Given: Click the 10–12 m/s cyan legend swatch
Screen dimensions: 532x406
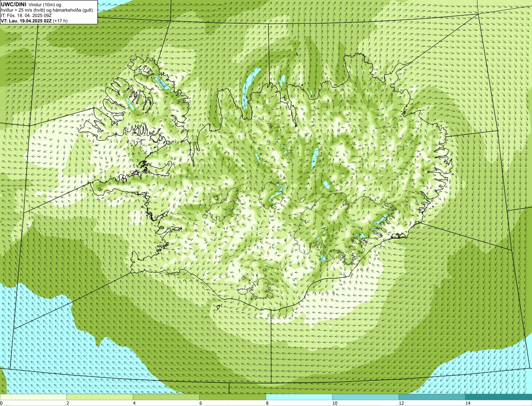Looking at the screenshot, I should 366,397.
